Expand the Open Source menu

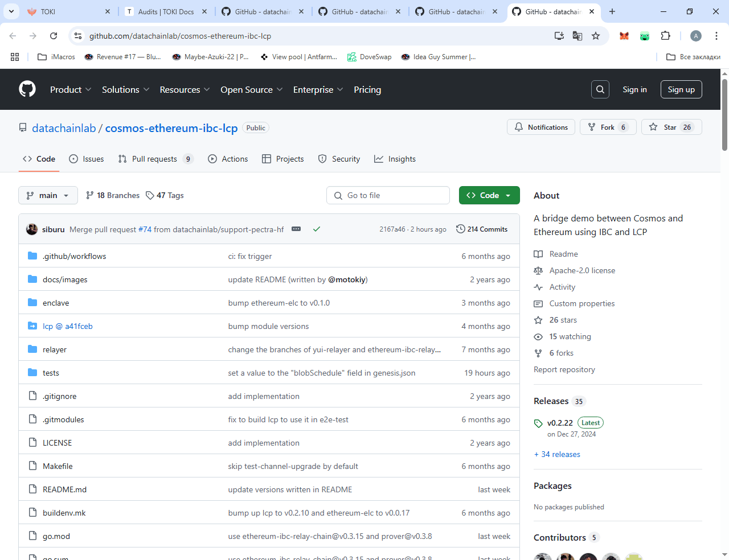252,89
